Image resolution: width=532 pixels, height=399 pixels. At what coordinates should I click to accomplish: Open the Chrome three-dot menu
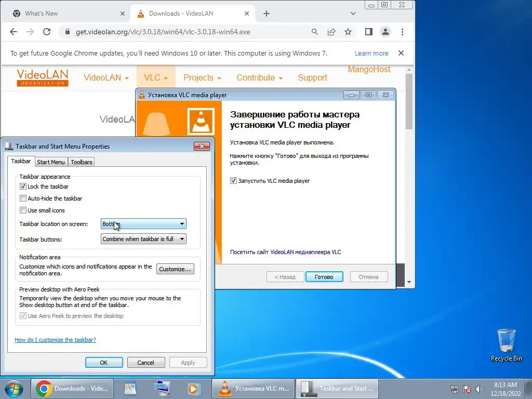(x=403, y=32)
